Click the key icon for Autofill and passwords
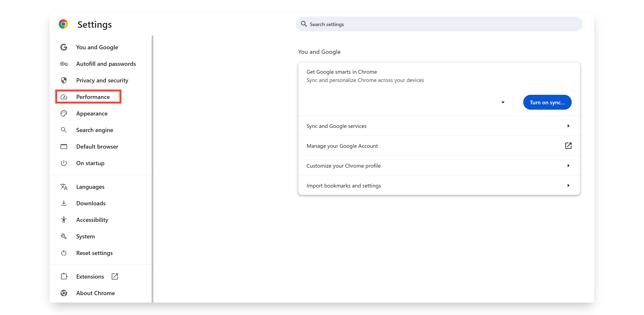Viewport: 644px width, 315px height. [64, 64]
